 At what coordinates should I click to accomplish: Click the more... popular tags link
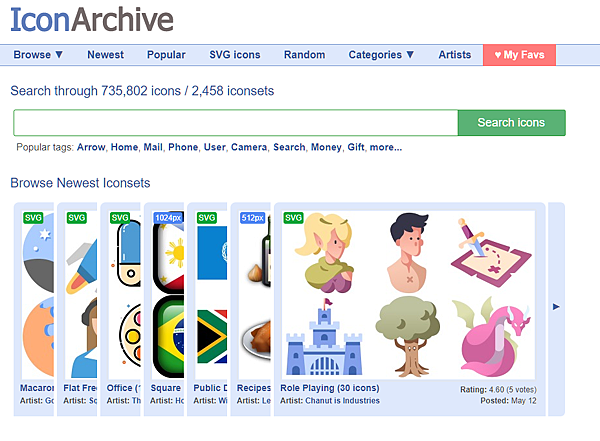[386, 147]
